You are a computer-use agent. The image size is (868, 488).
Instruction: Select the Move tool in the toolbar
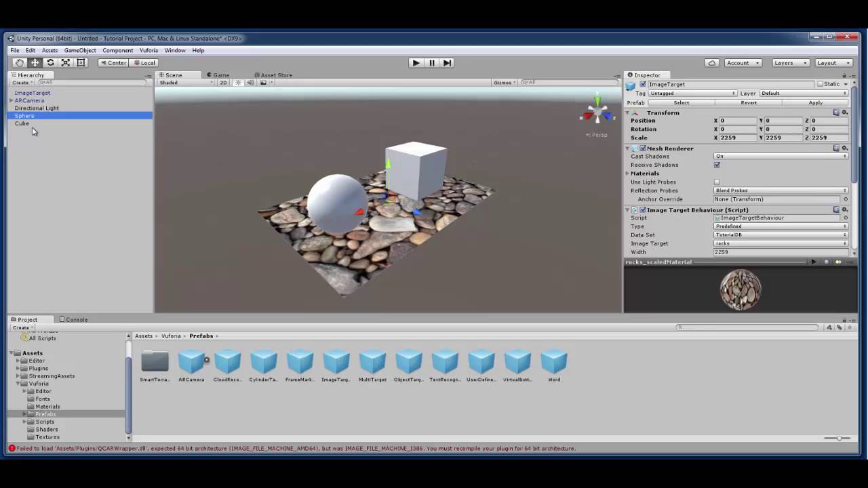point(35,63)
